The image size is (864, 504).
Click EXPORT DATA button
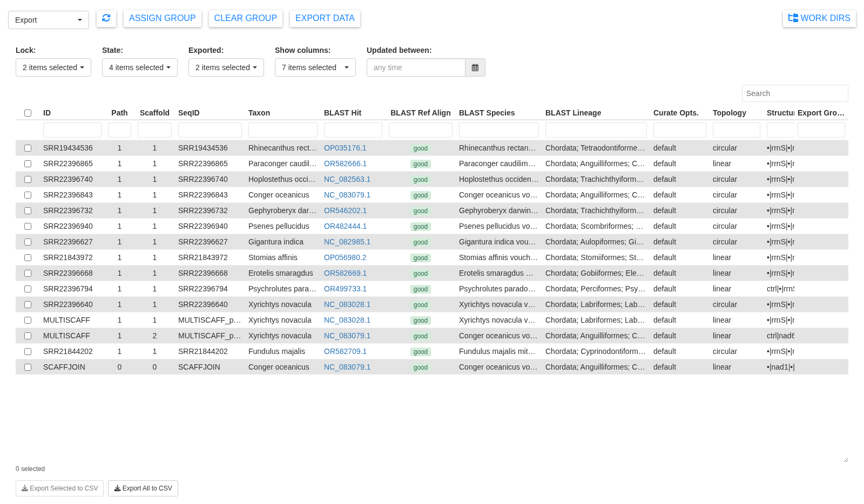[x=325, y=18]
